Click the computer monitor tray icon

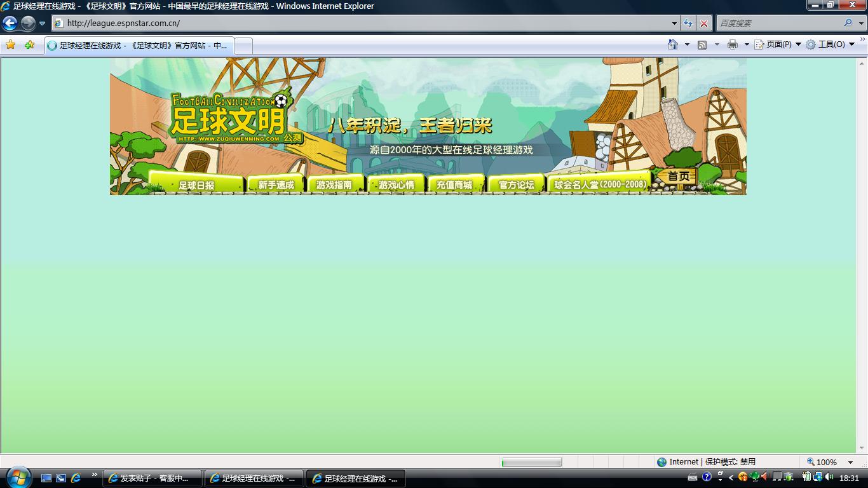point(776,477)
